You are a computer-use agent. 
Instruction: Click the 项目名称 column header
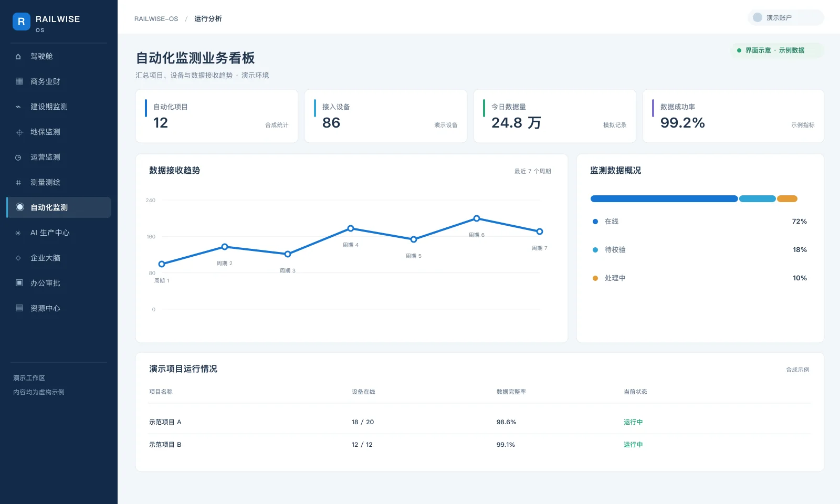(x=161, y=392)
